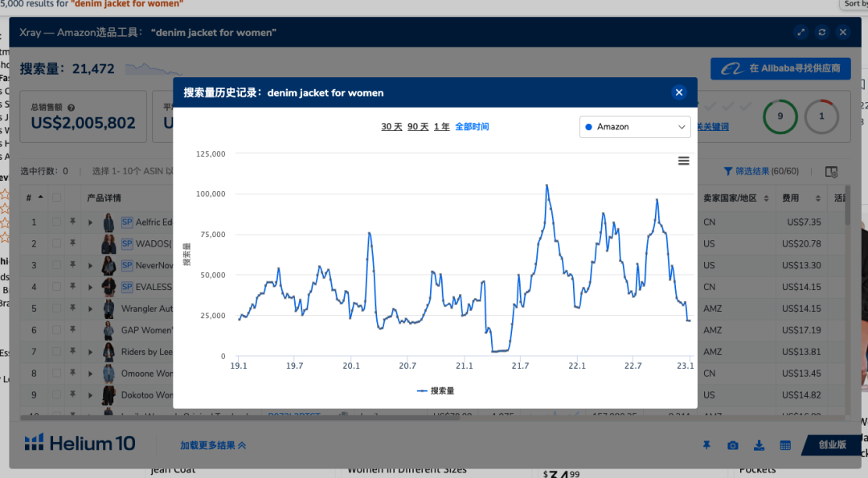Check the checkbox for row 5
The height and width of the screenshot is (478, 868).
56,308
